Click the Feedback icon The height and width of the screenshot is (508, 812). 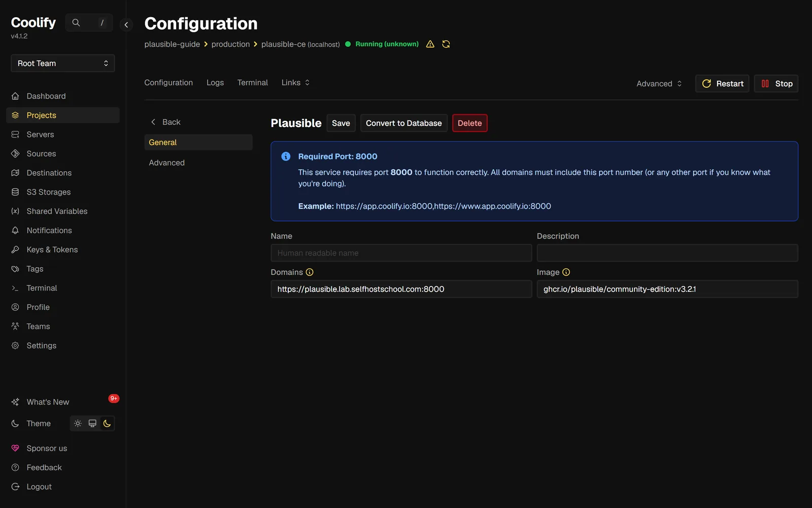15,467
